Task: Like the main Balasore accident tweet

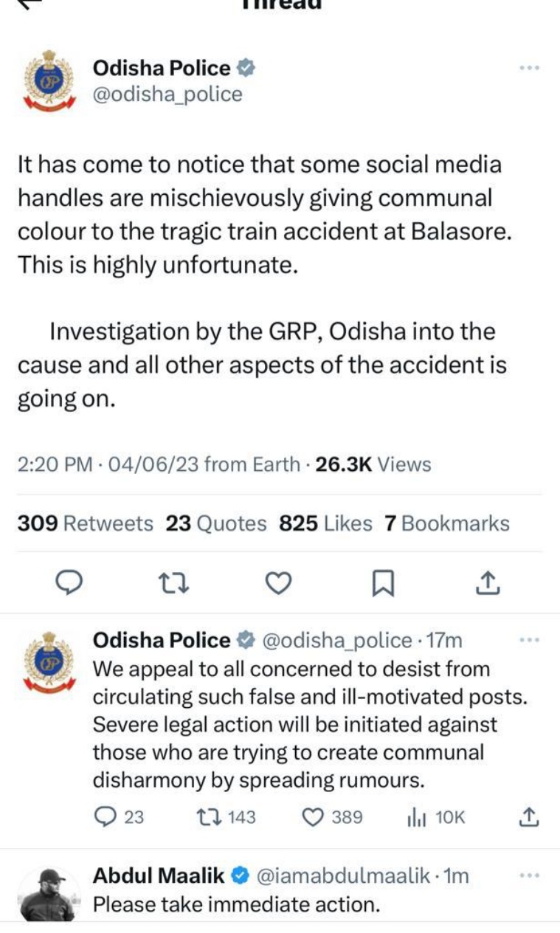Action: (x=277, y=584)
